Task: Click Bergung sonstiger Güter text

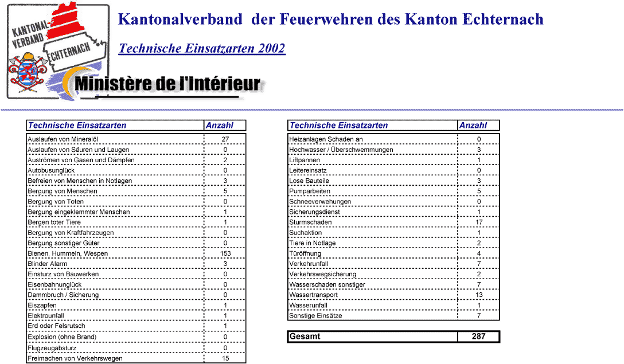Action: [64, 242]
